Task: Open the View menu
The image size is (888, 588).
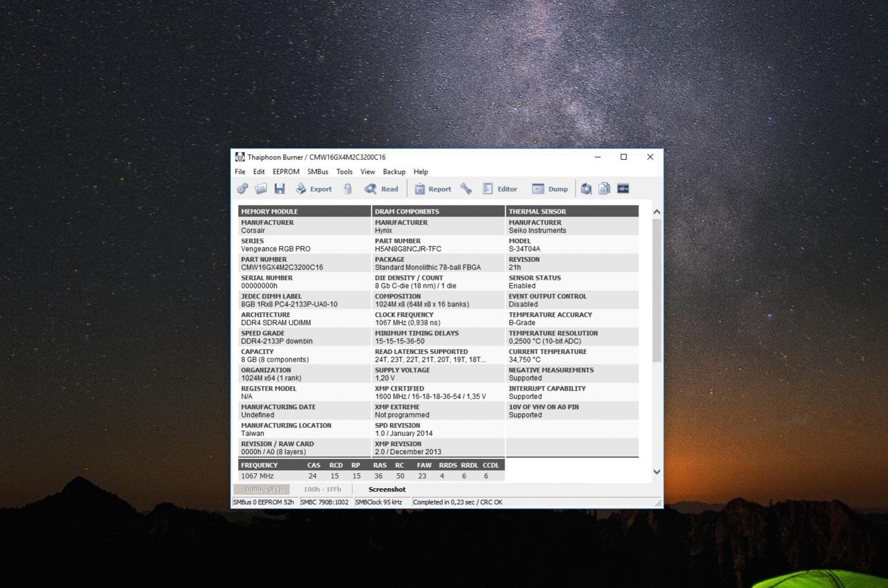Action: click(368, 171)
